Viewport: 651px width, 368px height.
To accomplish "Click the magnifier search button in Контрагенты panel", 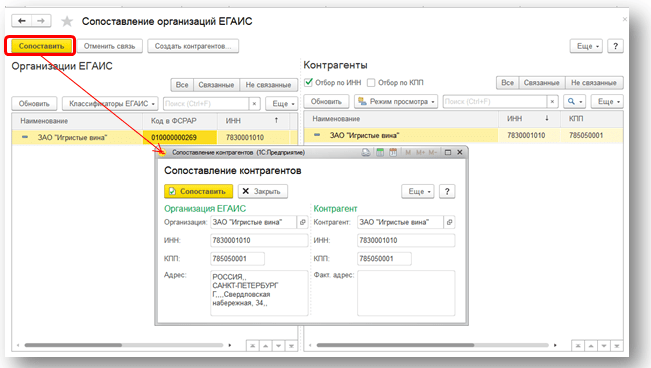I will [575, 101].
